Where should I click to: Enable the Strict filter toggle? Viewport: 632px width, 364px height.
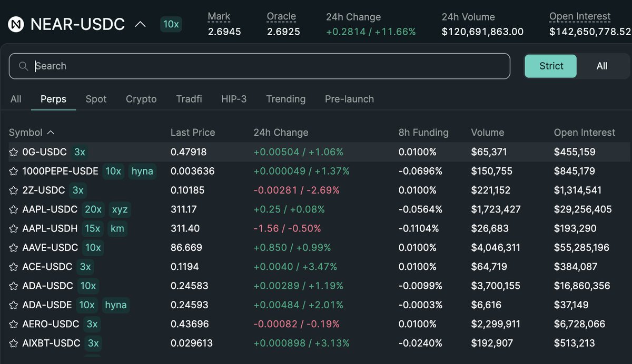[551, 66]
